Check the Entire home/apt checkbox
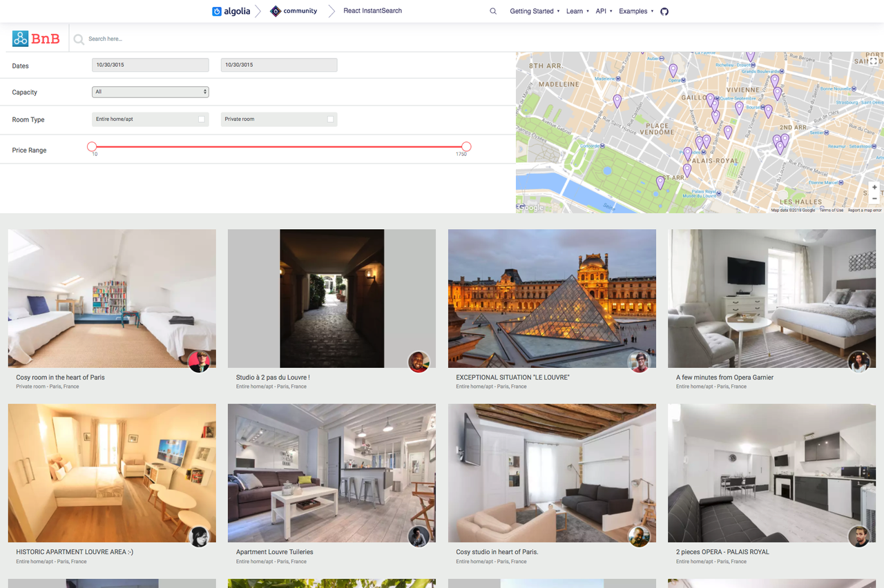 point(202,119)
